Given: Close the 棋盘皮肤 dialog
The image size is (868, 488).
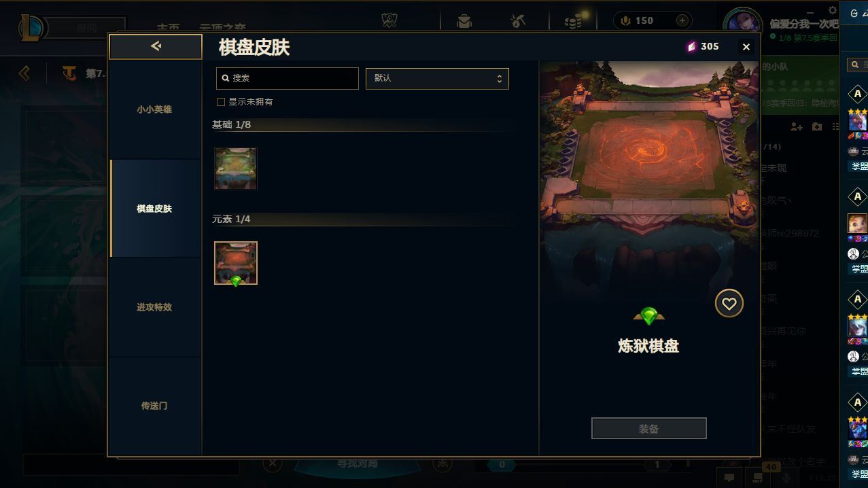Looking at the screenshot, I should click(746, 47).
